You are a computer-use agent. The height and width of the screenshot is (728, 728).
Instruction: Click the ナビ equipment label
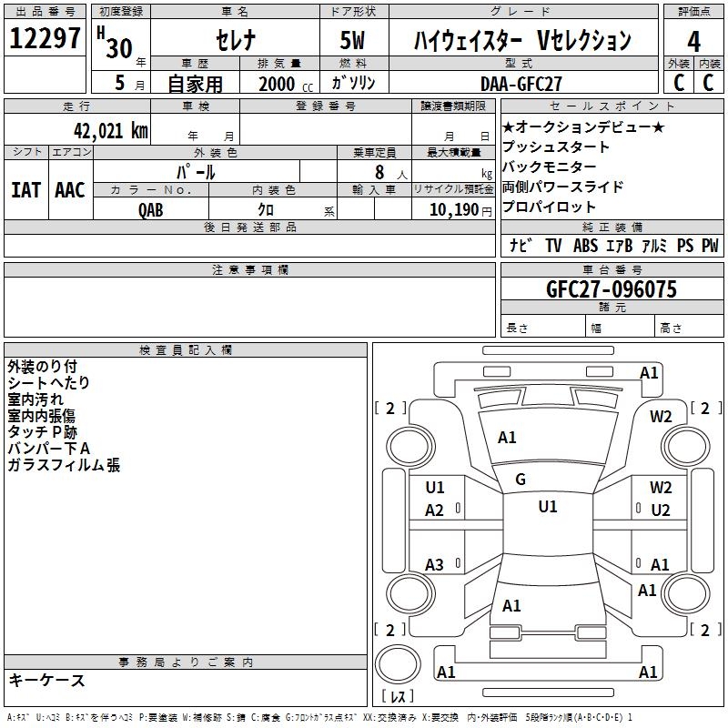(521, 246)
